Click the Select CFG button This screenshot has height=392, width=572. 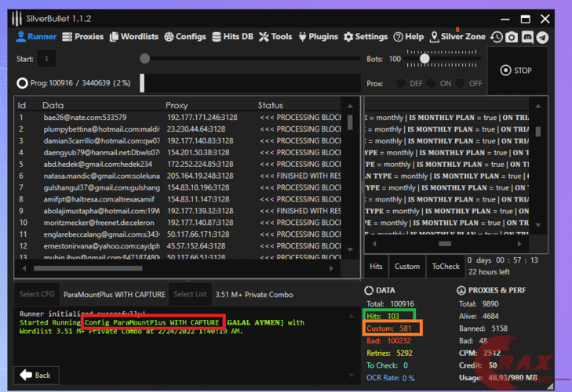pyautogui.click(x=35, y=295)
